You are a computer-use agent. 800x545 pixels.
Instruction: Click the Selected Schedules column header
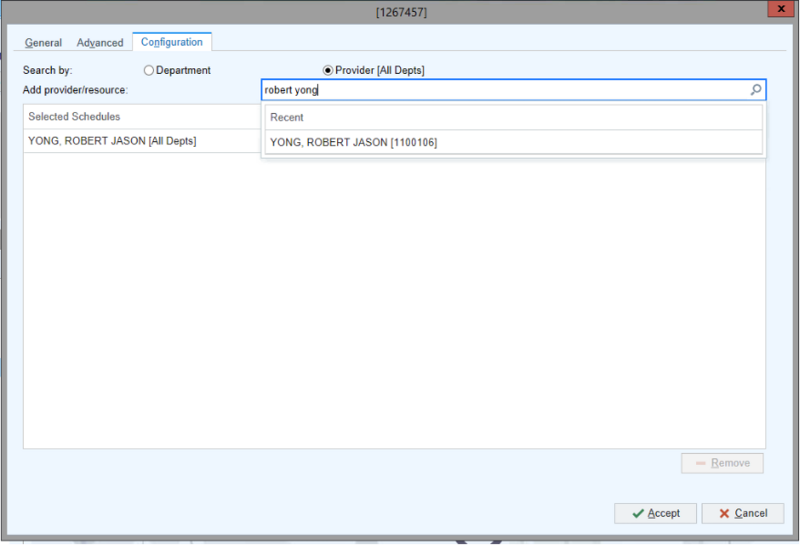(x=142, y=117)
